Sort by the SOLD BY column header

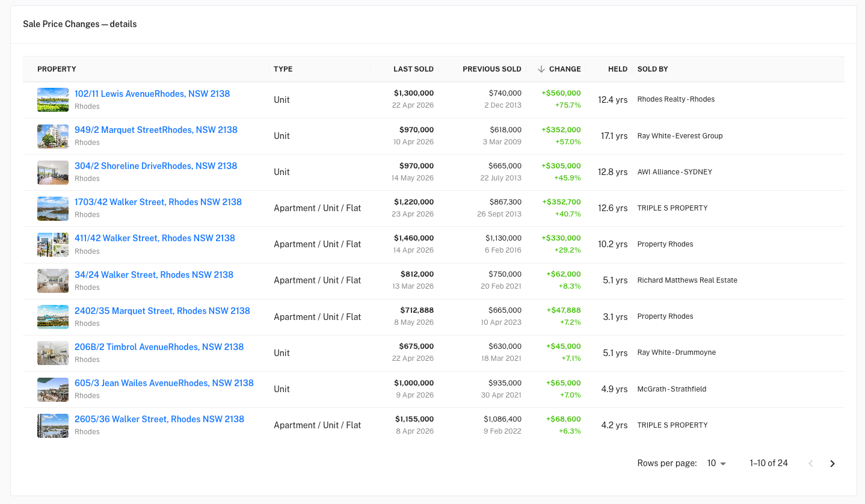coord(653,69)
